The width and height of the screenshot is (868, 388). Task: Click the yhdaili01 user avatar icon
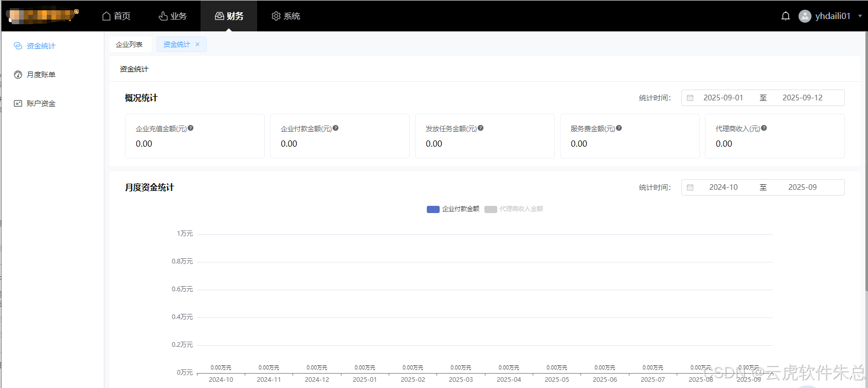pyautogui.click(x=805, y=16)
